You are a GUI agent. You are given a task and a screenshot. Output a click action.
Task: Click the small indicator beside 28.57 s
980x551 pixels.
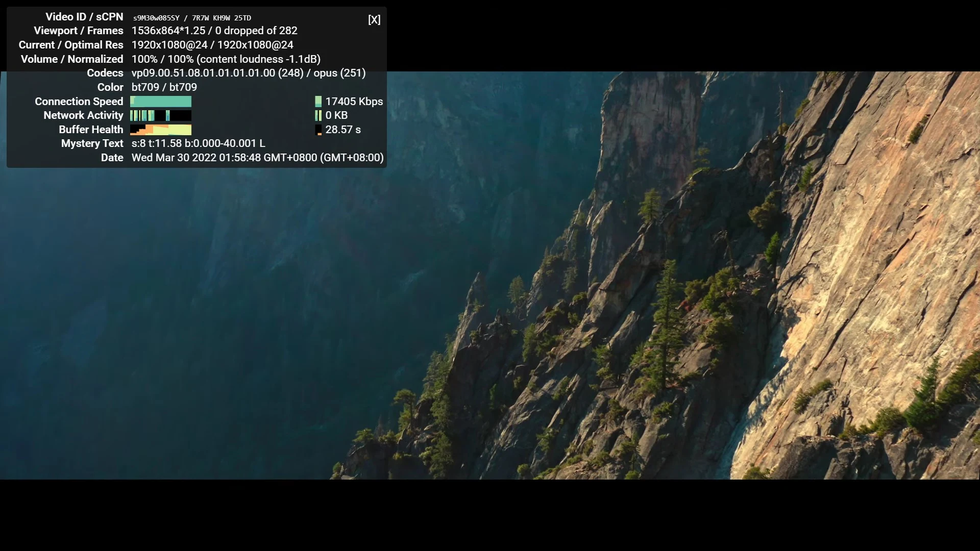318,130
